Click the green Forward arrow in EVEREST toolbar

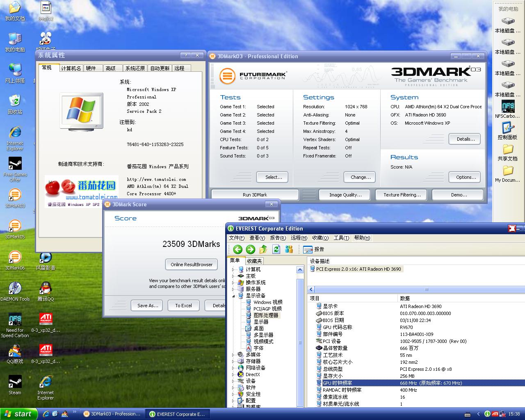[x=251, y=249]
